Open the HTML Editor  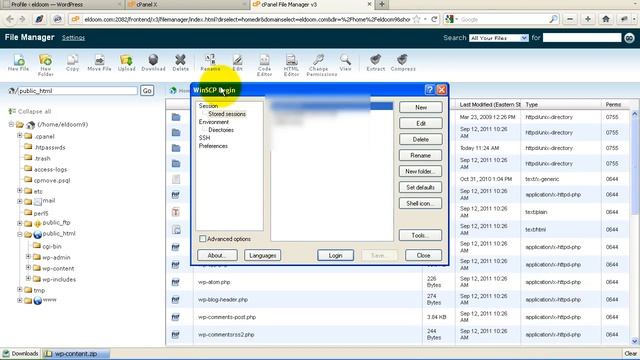[x=291, y=65]
